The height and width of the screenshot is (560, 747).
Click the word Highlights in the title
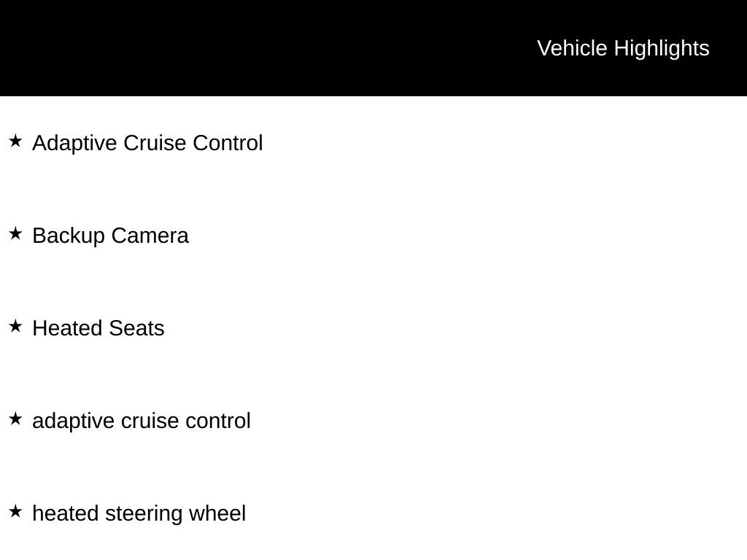coord(662,48)
